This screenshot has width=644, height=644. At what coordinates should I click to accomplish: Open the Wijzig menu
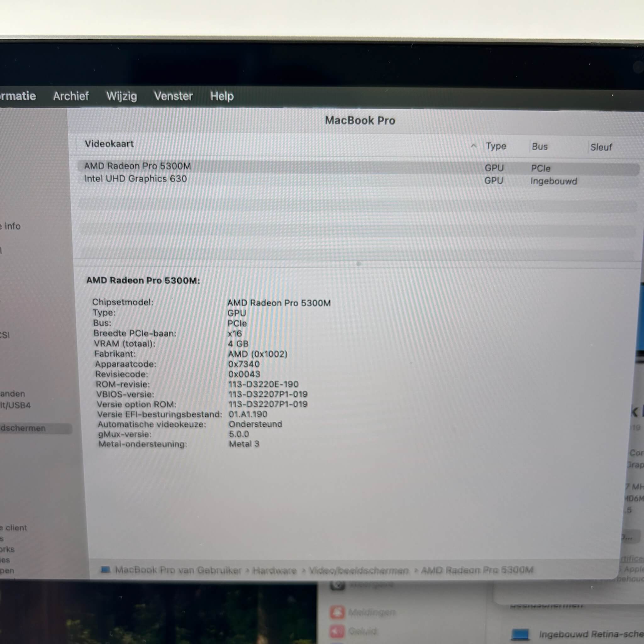pos(121,96)
